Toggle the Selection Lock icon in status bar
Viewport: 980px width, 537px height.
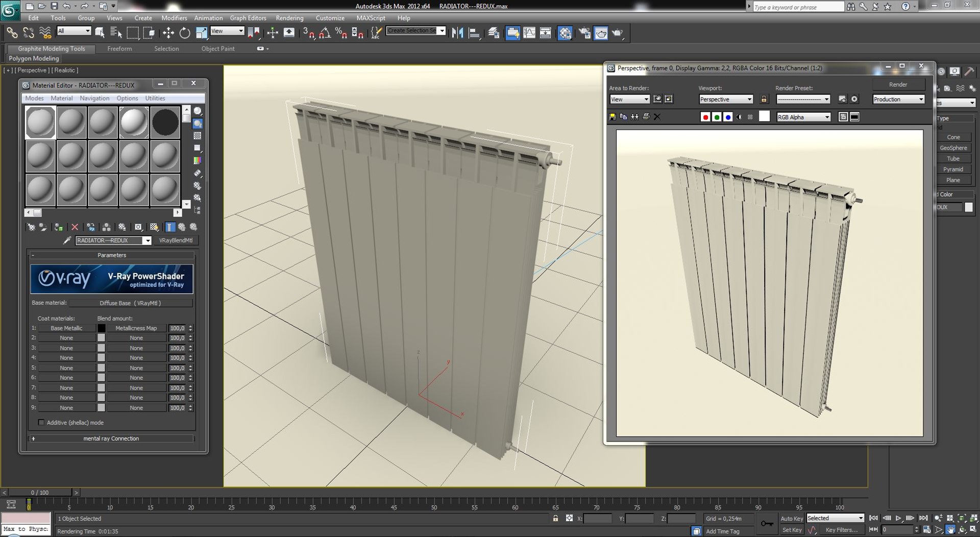pos(555,518)
